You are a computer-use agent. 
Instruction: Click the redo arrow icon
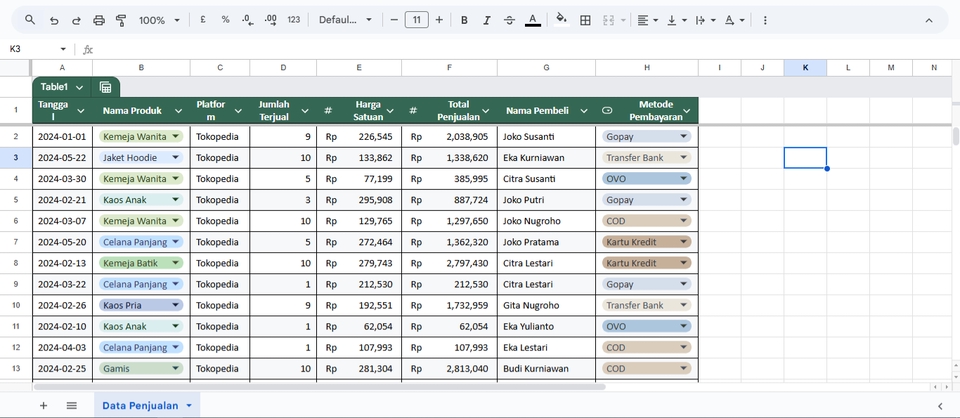point(77,20)
